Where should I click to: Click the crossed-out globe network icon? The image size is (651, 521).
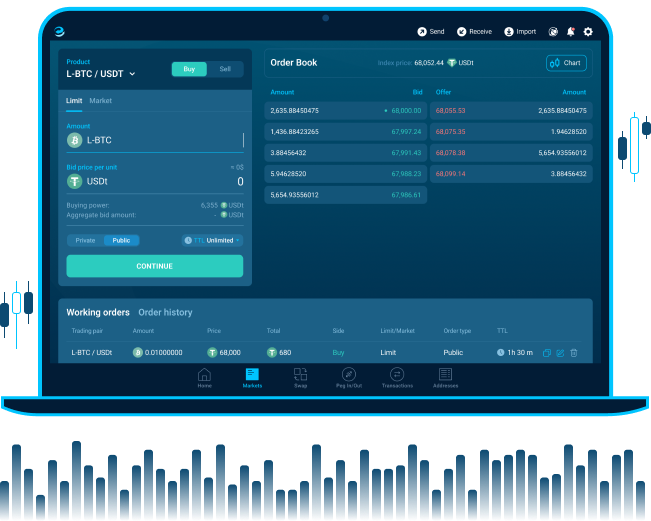click(553, 32)
